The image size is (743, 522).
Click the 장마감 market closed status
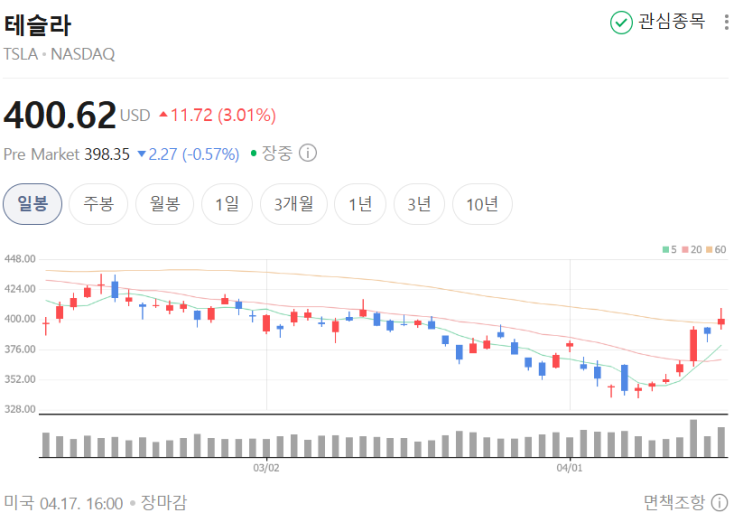pos(164,503)
